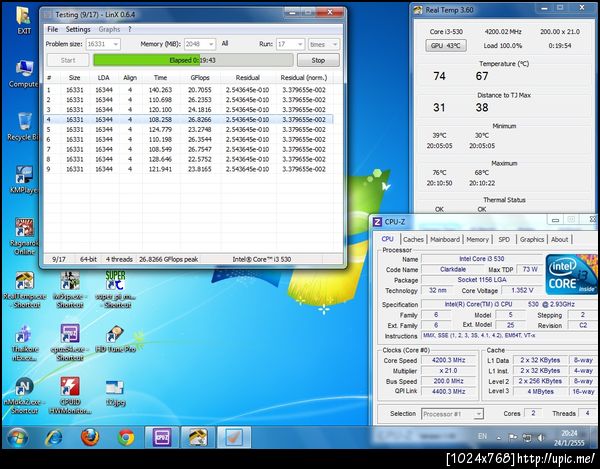The height and width of the screenshot is (469, 600).
Task: Open cpuz64.exe shortcut on desktop
Action: tap(70, 343)
